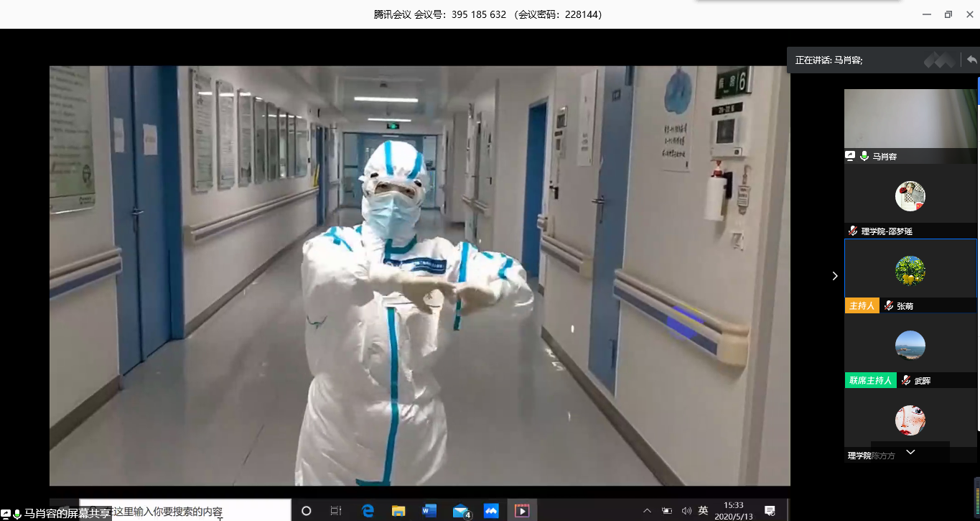Click the 英 input language indicator

point(704,511)
